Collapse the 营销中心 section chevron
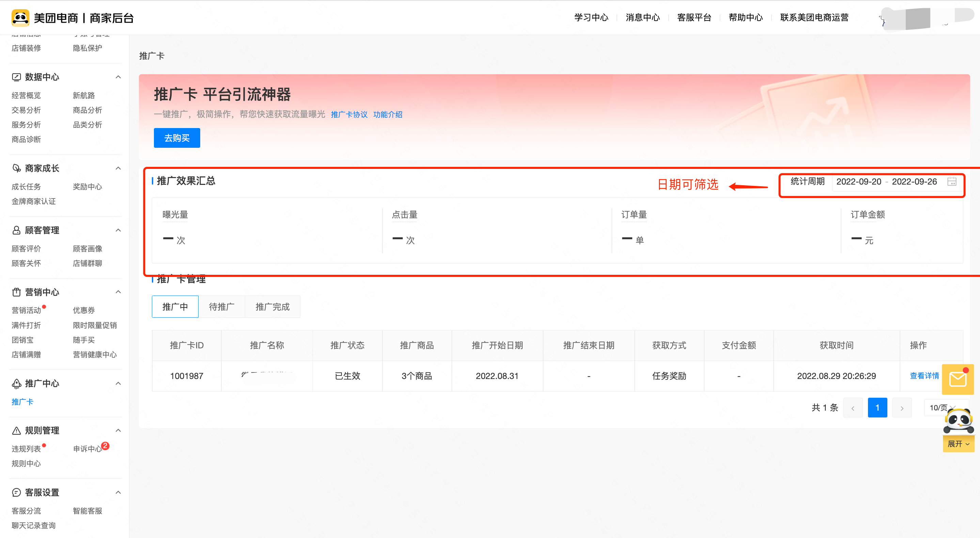Image resolution: width=980 pixels, height=538 pixels. (x=118, y=292)
